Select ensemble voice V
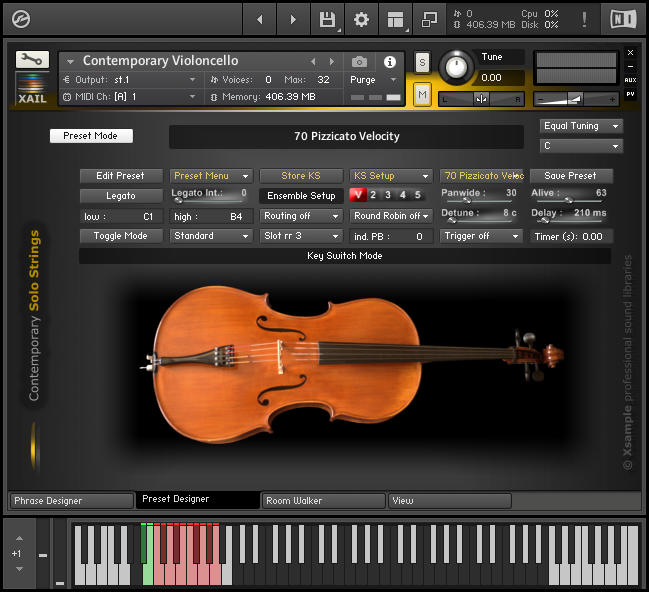Viewport: 649px width, 592px height. point(358,195)
